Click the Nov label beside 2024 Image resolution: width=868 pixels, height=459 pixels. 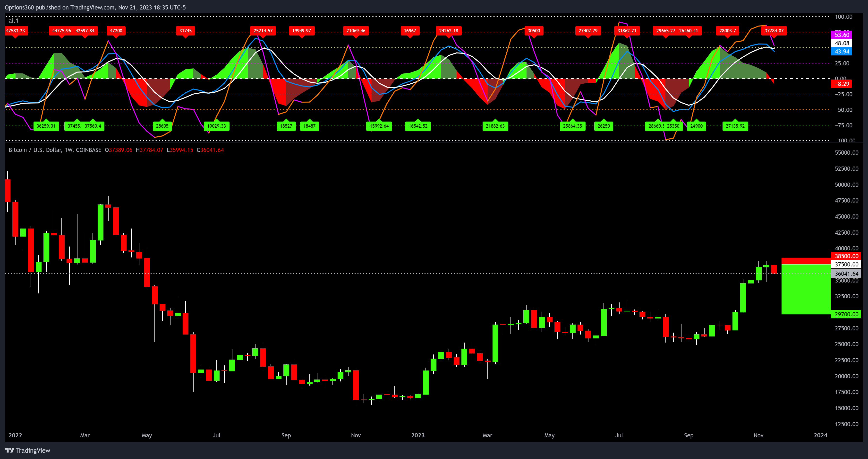click(758, 435)
